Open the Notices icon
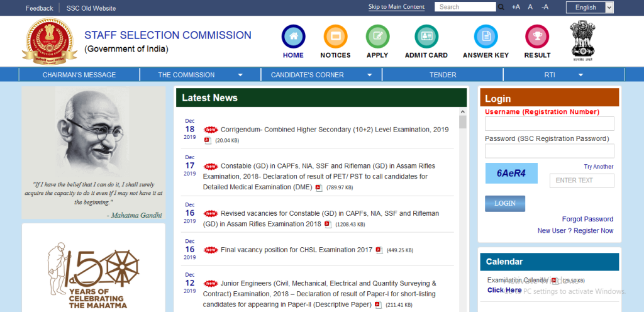Viewport: 644px width, 312px height. 335,36
